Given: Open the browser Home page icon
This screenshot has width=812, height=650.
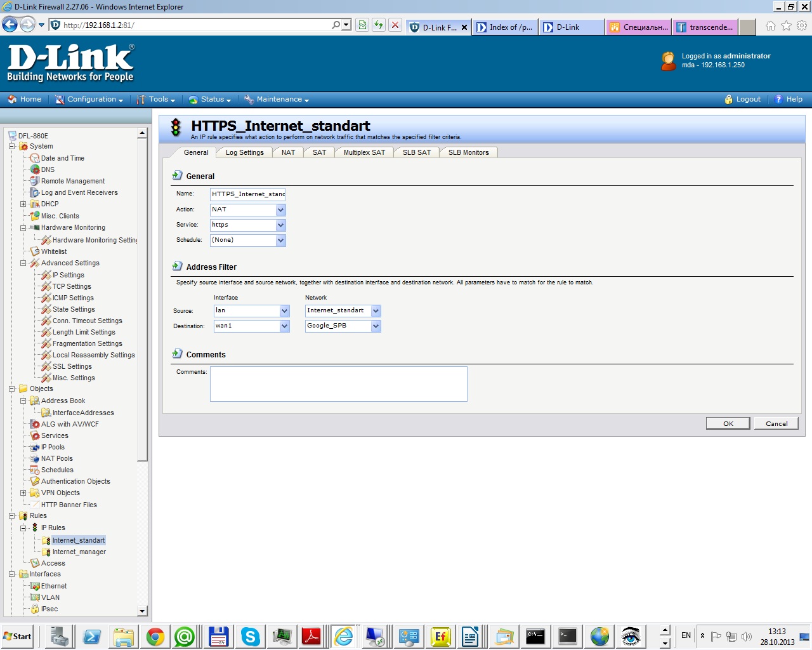Looking at the screenshot, I should point(770,26).
